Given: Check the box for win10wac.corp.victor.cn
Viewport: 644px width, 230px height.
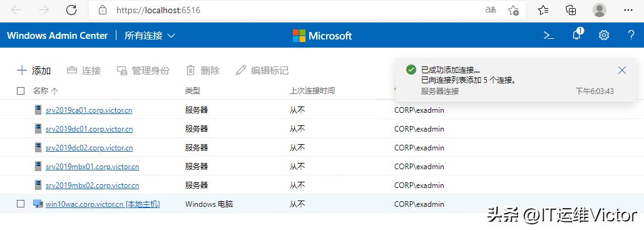Looking at the screenshot, I should pos(21,204).
